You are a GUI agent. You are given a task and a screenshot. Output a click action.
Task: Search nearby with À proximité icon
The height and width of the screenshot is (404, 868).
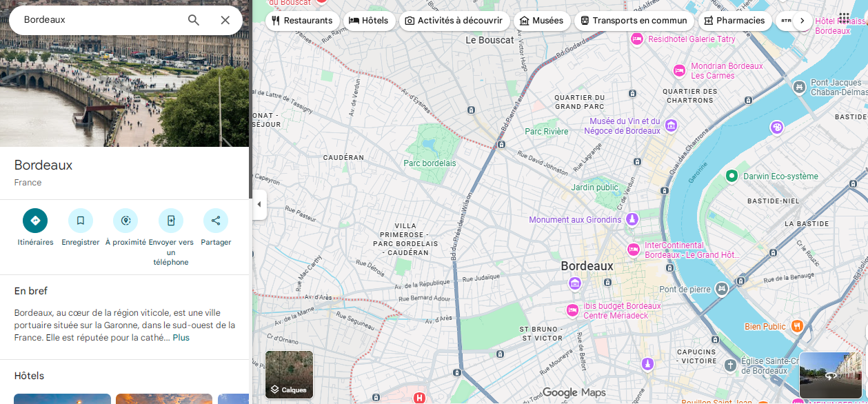(125, 221)
